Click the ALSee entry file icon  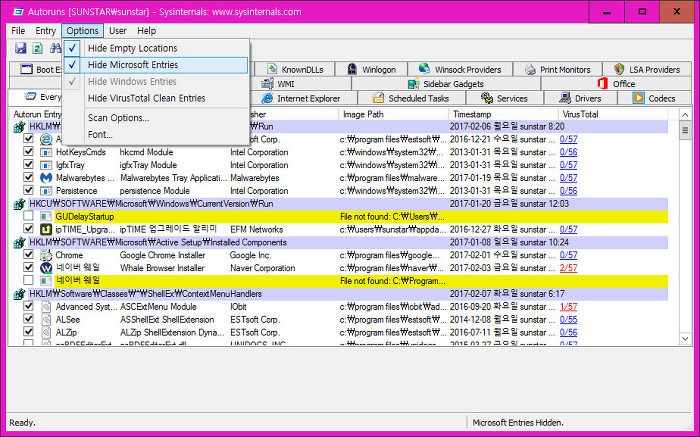point(46,320)
